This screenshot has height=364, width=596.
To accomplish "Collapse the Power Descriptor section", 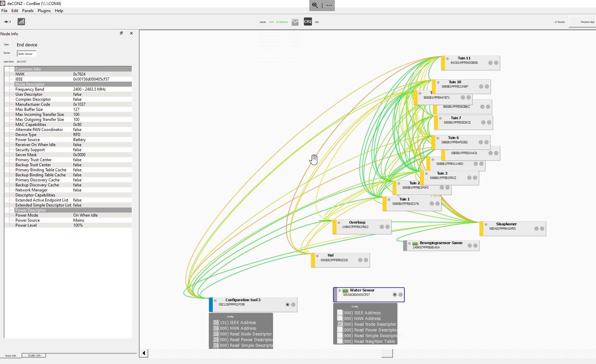I will pos(68,210).
